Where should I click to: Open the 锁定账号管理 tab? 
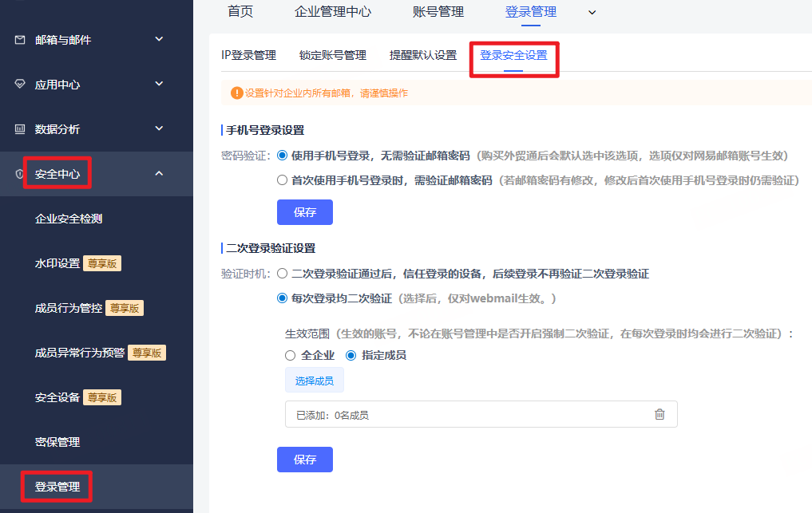(x=332, y=55)
